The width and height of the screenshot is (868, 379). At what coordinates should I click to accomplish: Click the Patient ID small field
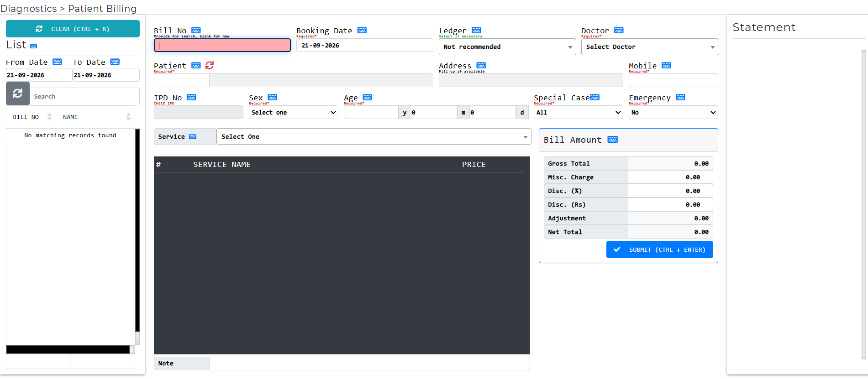tap(181, 80)
